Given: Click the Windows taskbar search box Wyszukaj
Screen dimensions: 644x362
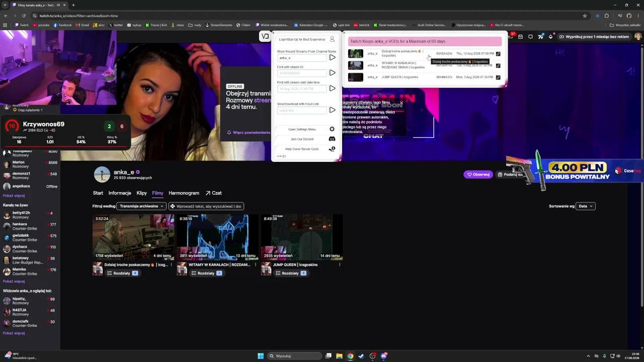Looking at the screenshot, I should (x=294, y=356).
